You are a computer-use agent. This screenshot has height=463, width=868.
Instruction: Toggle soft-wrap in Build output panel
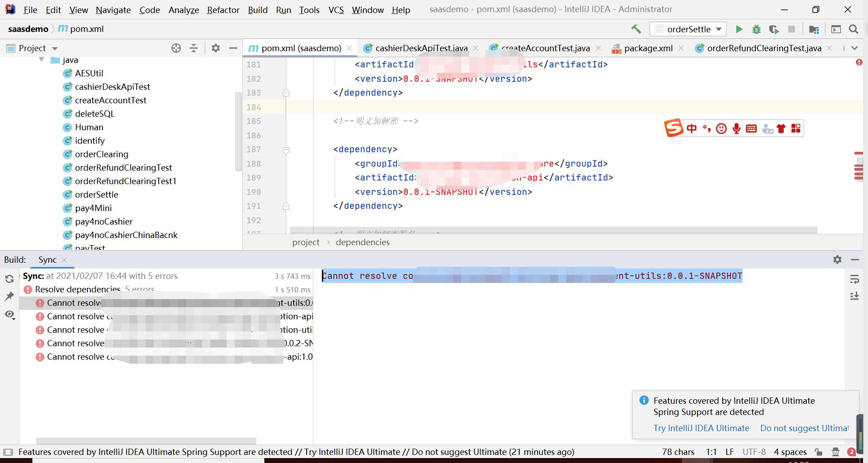(x=855, y=279)
